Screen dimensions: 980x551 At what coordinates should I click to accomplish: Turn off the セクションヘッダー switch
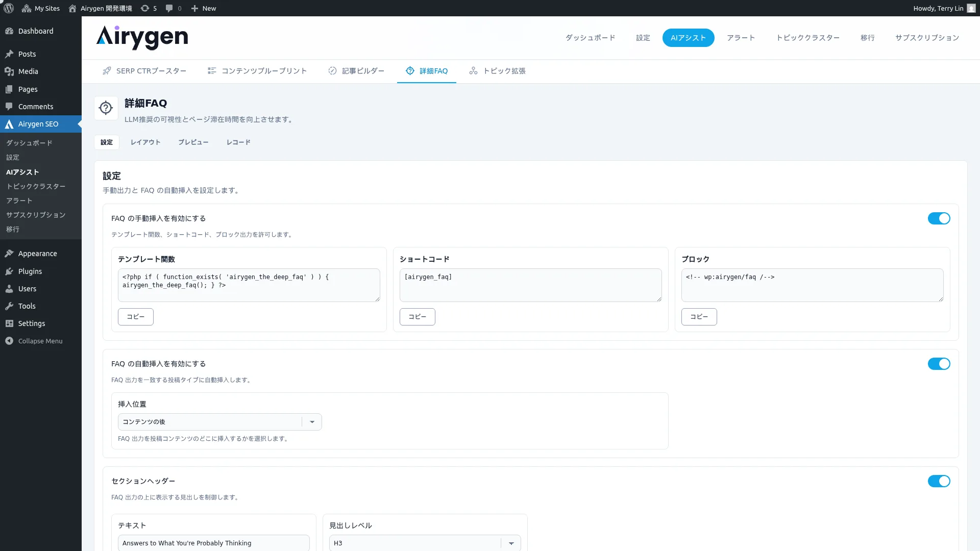tap(939, 481)
